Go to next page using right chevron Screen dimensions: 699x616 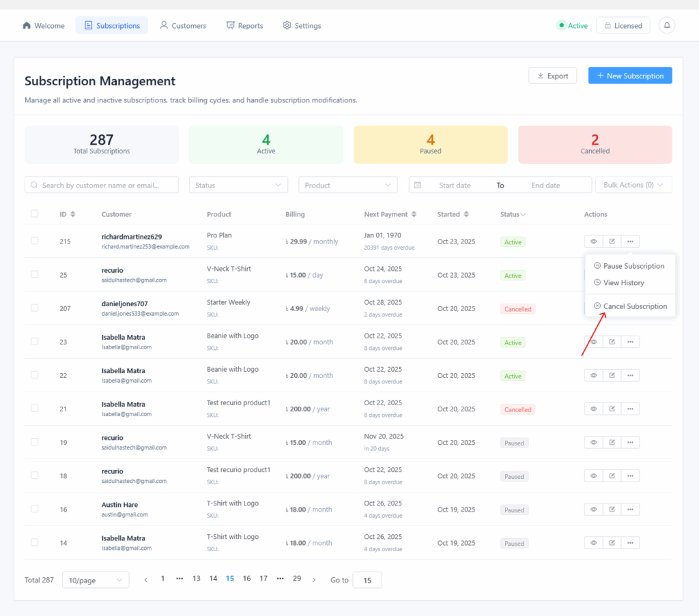coord(314,580)
